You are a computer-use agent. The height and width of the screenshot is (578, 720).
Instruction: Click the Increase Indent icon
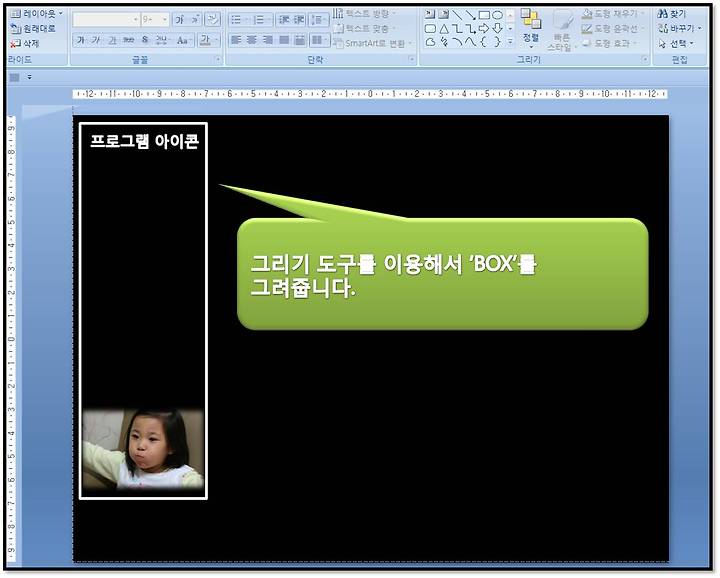299,19
